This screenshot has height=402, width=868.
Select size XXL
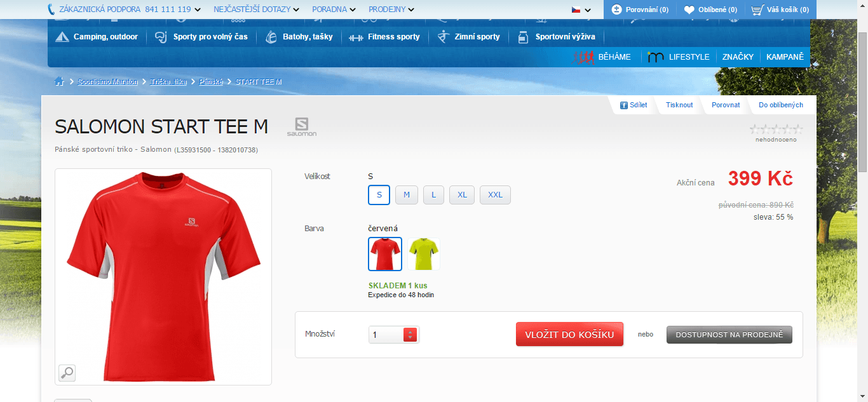[495, 195]
